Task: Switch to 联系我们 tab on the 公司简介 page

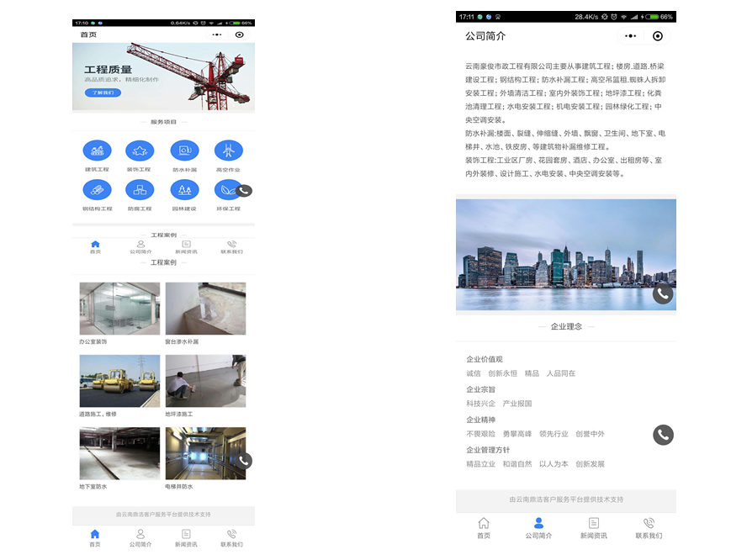Action: [649, 528]
